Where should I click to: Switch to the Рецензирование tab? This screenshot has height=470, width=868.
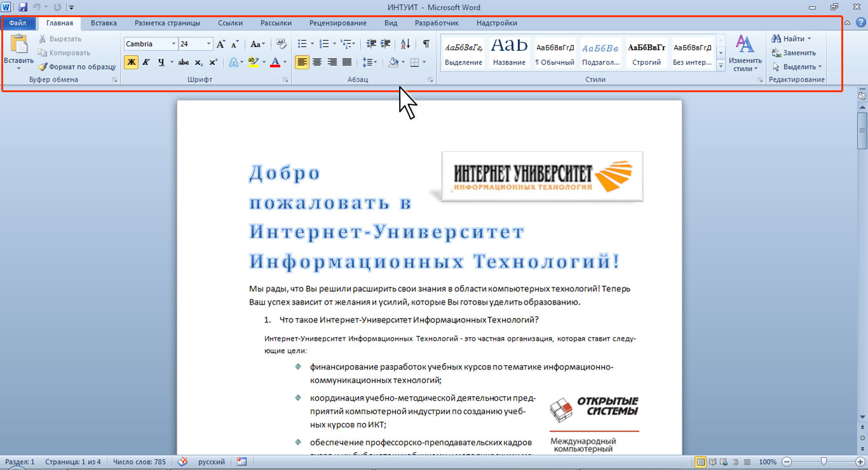(338, 23)
